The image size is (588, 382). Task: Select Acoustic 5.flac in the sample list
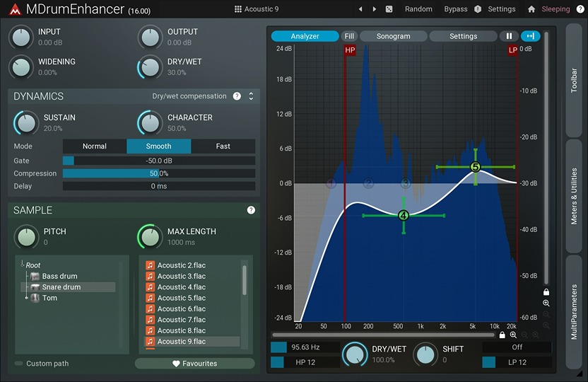point(181,298)
